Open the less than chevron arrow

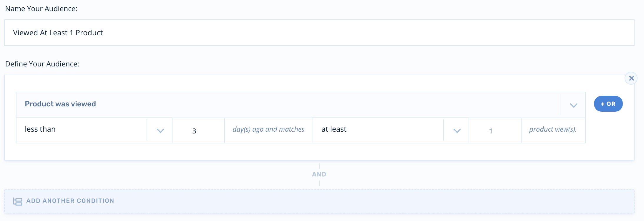pyautogui.click(x=160, y=130)
